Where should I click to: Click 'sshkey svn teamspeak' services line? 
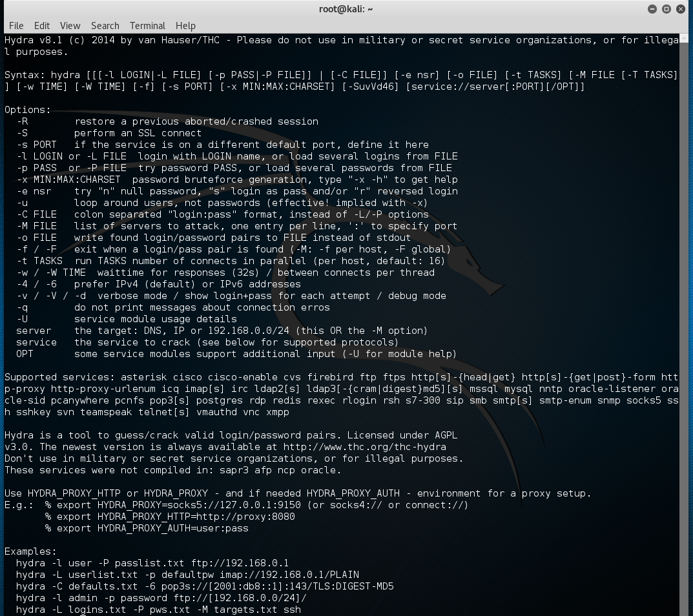pos(147,413)
